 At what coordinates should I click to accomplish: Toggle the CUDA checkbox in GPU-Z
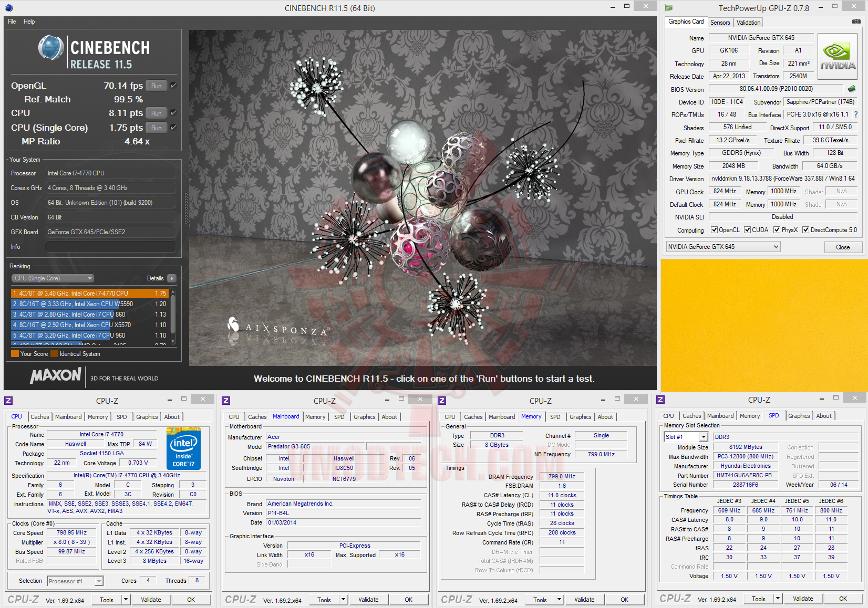pos(747,230)
